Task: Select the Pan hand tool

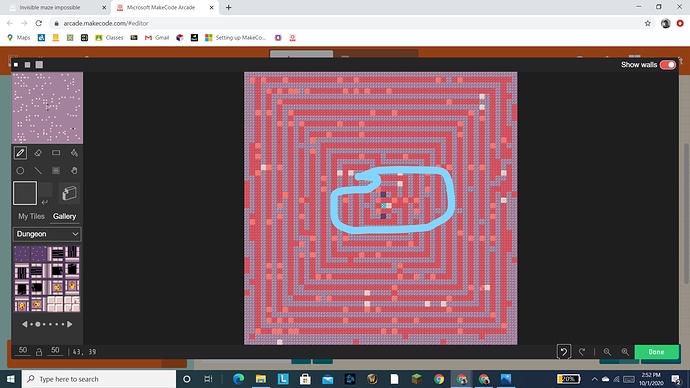Action: point(74,171)
